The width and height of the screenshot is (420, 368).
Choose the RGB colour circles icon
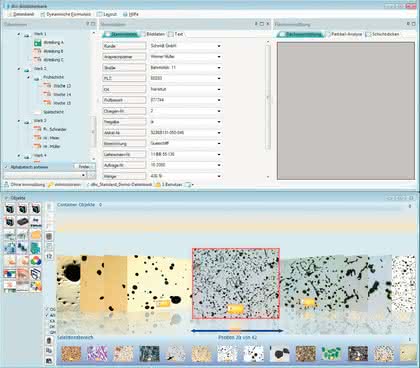[36, 260]
